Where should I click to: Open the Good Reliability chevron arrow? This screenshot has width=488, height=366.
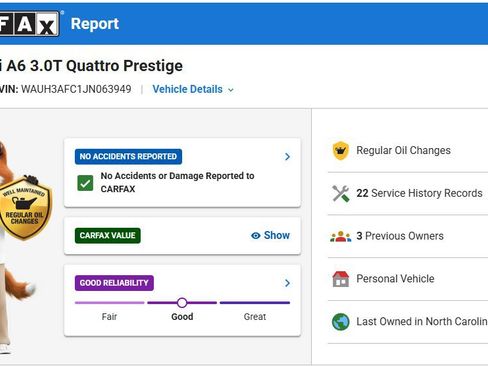click(x=287, y=283)
